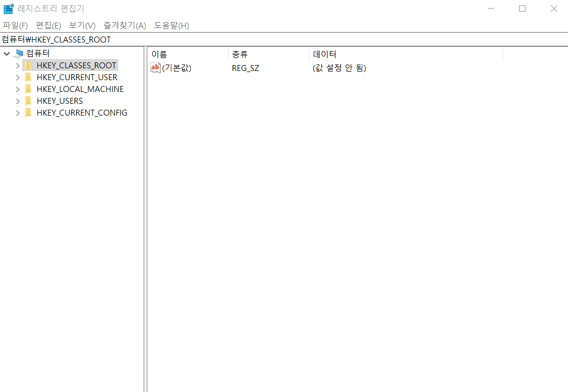Open the 파일(F) menu

(15, 25)
